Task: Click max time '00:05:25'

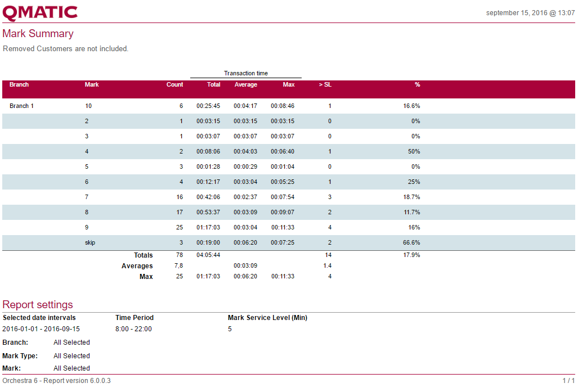Action: (x=283, y=182)
